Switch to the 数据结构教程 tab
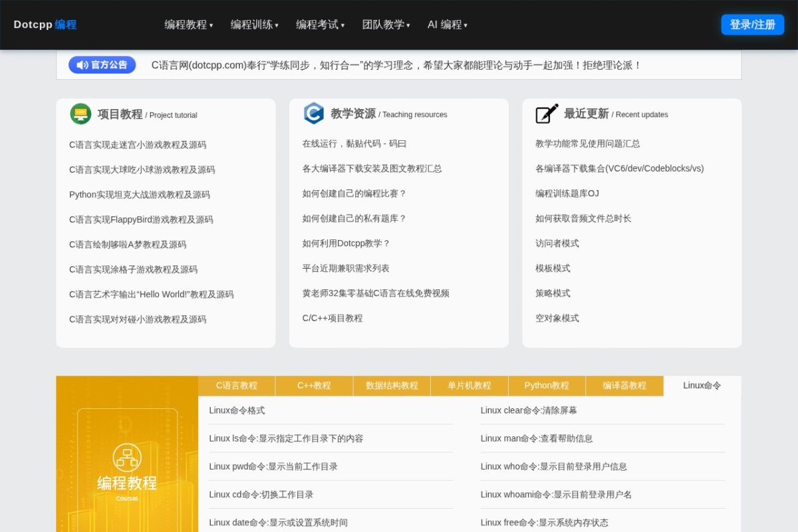The image size is (798, 532). tap(392, 386)
